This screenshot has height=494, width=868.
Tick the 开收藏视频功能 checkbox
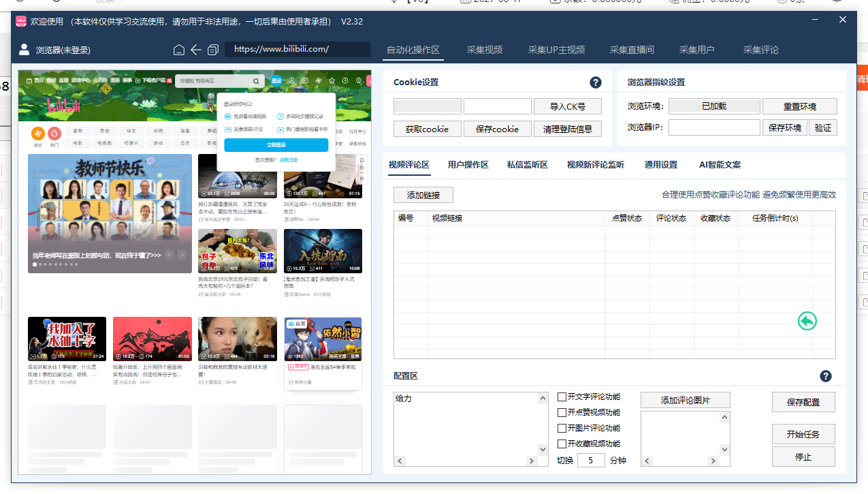pyautogui.click(x=562, y=444)
